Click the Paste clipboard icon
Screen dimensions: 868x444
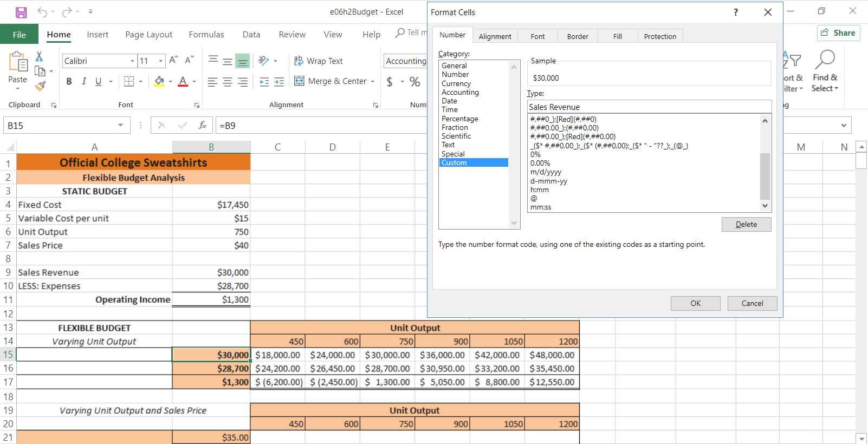[x=18, y=62]
